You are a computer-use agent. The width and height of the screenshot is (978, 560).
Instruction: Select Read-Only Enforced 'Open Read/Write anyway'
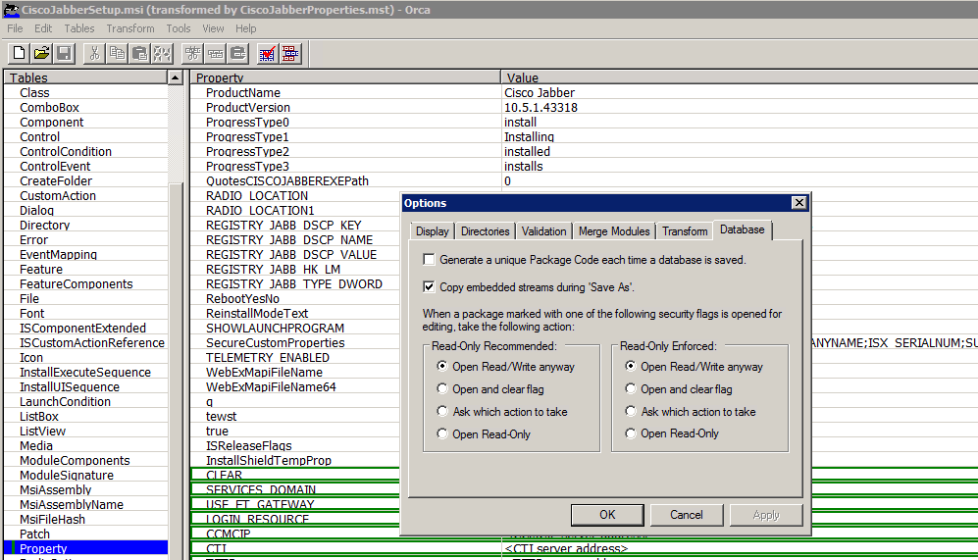coord(631,366)
